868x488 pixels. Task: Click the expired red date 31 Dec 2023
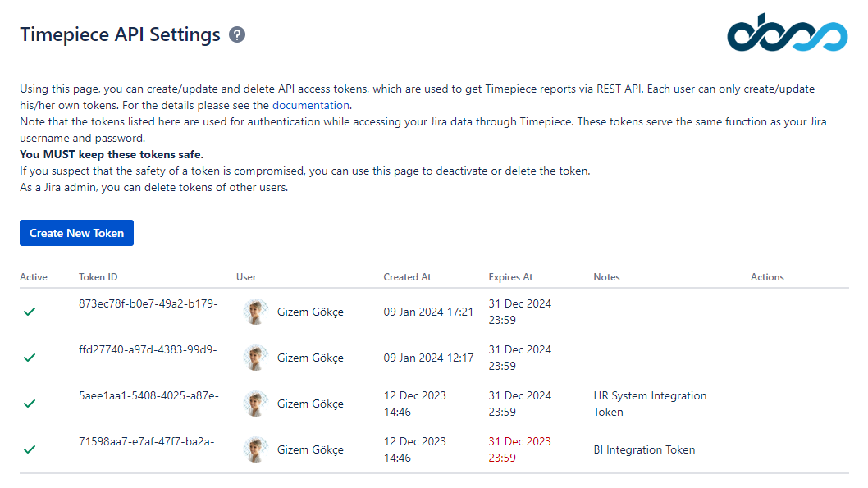tap(519, 449)
